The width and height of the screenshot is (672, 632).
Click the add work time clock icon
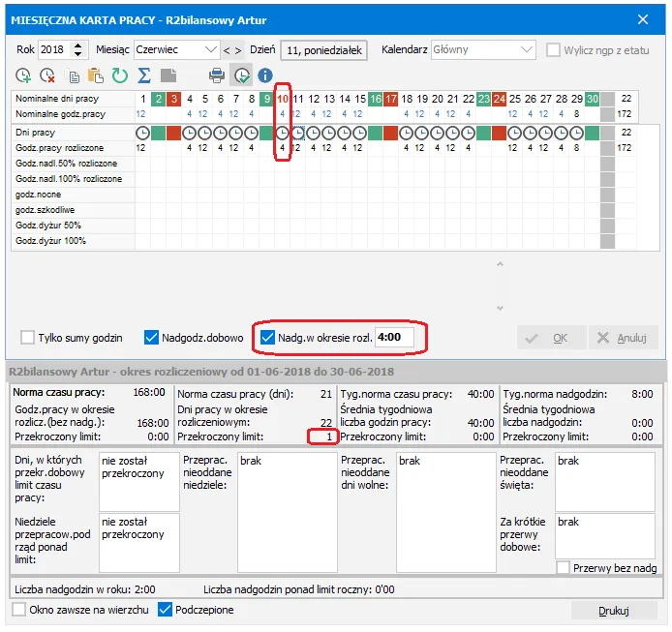[24, 75]
